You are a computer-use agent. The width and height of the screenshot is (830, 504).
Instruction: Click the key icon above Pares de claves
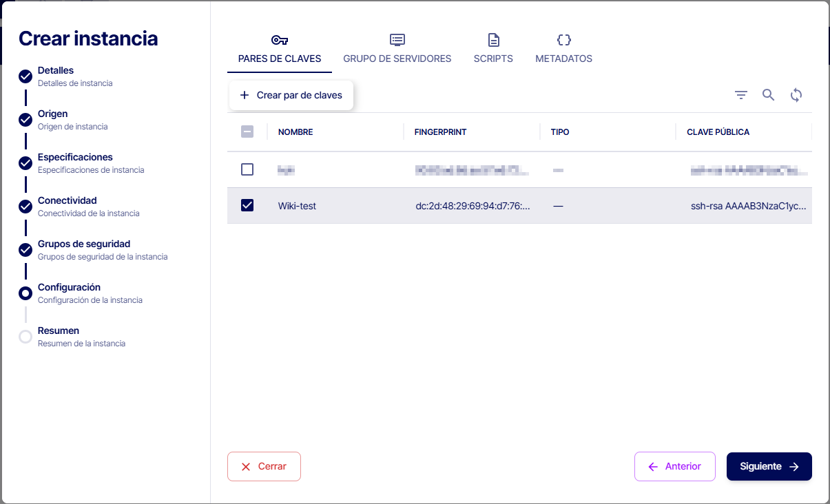point(280,40)
